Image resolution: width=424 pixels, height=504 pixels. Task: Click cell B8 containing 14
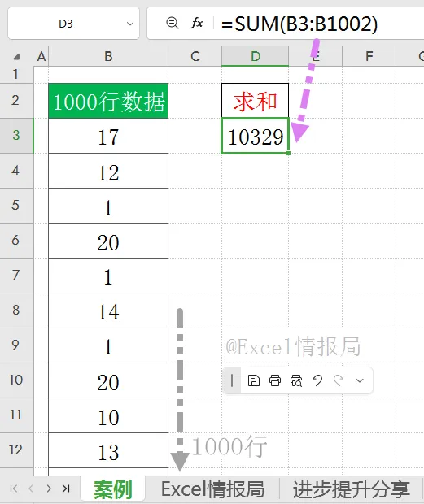tap(108, 311)
